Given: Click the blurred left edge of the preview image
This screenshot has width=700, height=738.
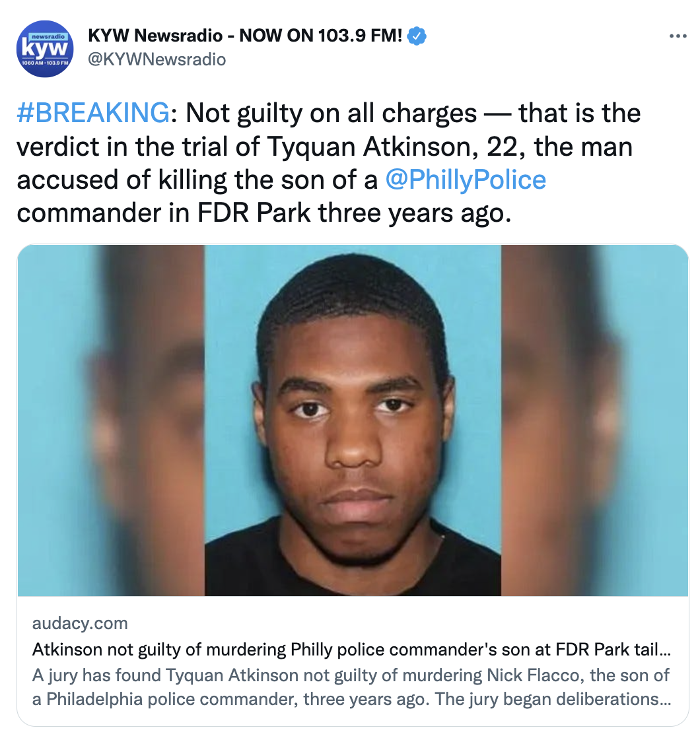Looking at the screenshot, I should (111, 420).
